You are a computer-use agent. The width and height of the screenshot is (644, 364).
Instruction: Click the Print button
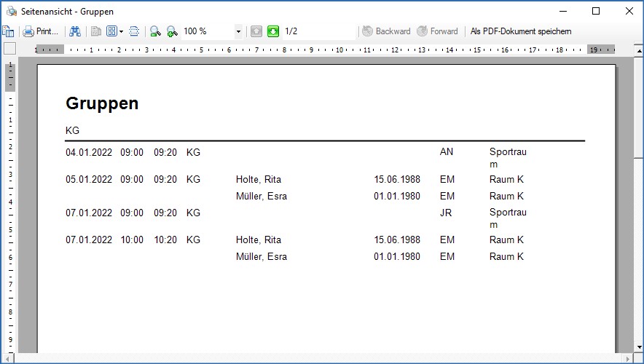(x=41, y=31)
